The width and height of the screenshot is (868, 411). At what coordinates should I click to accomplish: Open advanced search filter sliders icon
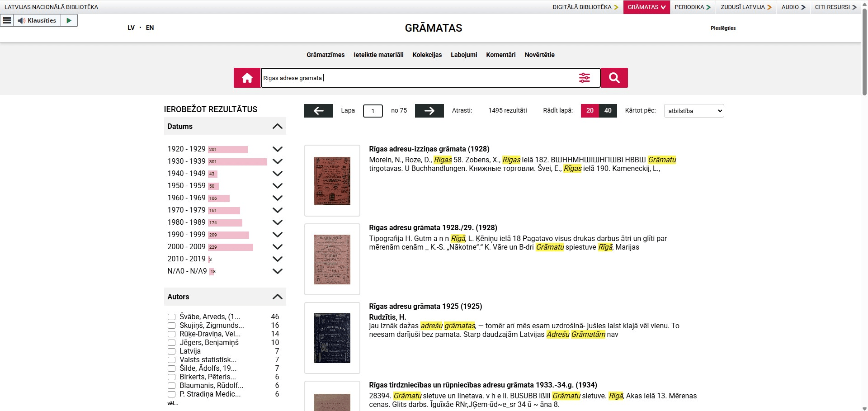(585, 78)
